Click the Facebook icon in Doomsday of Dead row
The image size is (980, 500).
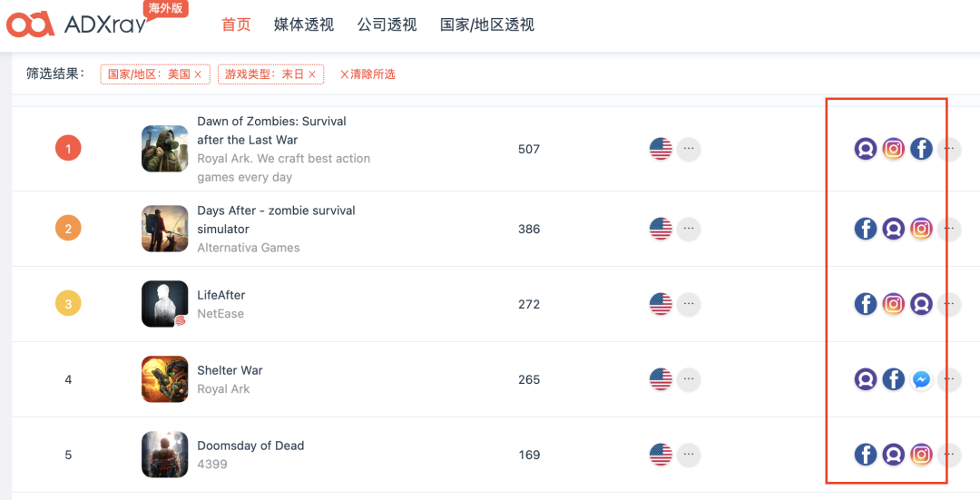coord(866,455)
